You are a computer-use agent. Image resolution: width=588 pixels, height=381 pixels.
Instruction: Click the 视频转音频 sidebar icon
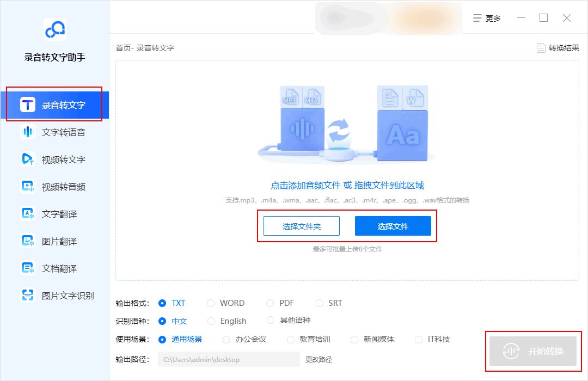(28, 186)
